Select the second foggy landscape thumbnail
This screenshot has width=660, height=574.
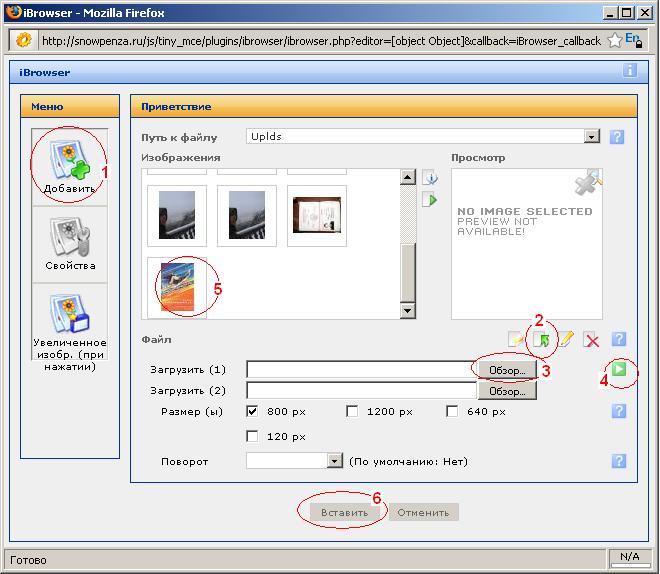point(247,215)
